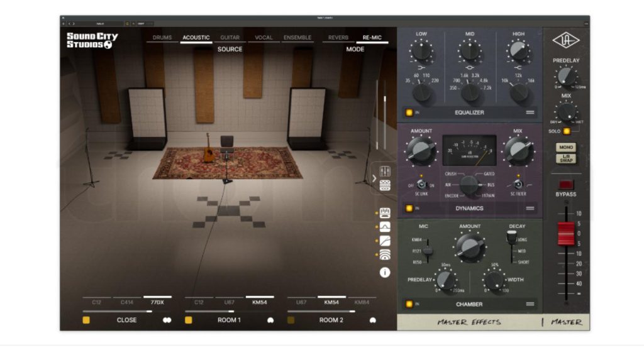Screen dimensions: 644x355
Task: Flip the SC LINK switch
Action: pos(421,185)
